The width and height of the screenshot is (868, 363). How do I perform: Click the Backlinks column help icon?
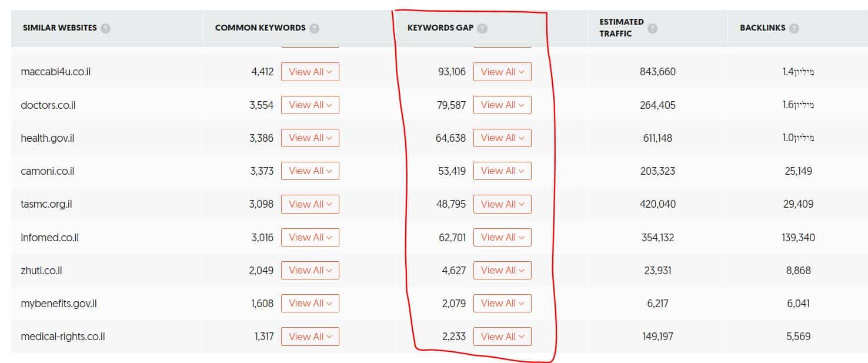tap(794, 28)
